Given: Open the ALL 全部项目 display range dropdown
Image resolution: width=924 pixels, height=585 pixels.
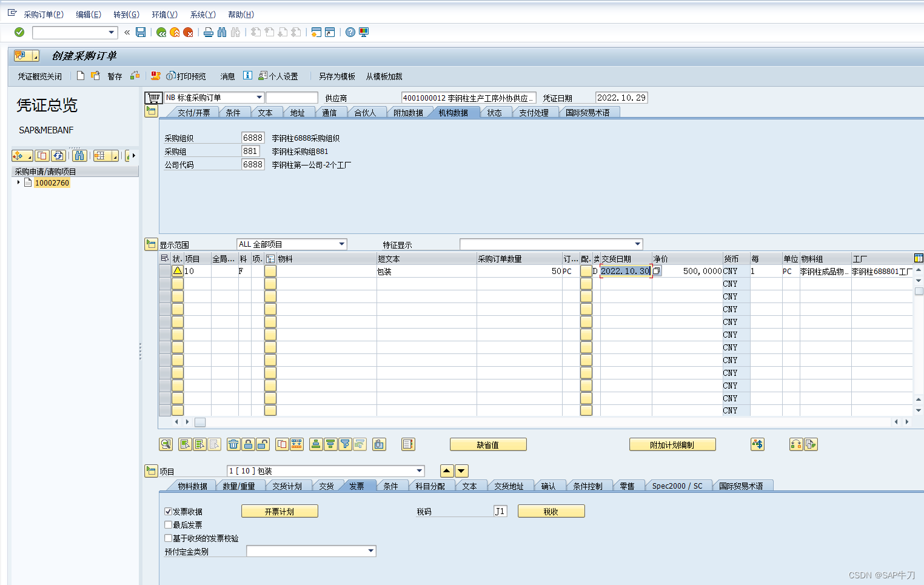Looking at the screenshot, I should click(x=342, y=244).
